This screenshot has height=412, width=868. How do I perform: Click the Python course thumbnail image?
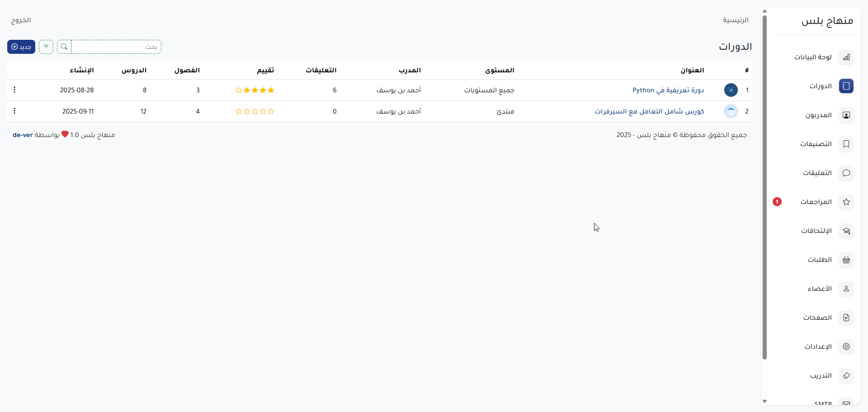(x=731, y=90)
